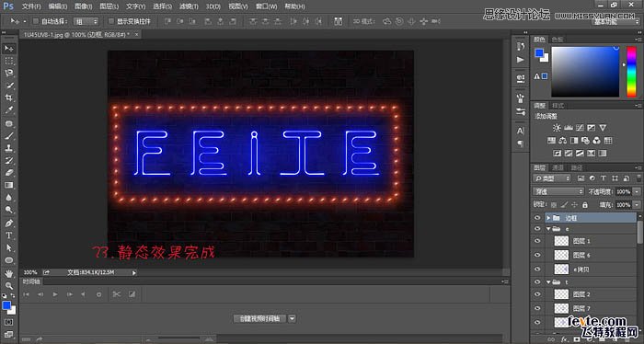Open the 窗口(W) menu
The height and width of the screenshot is (344, 644).
point(266,6)
